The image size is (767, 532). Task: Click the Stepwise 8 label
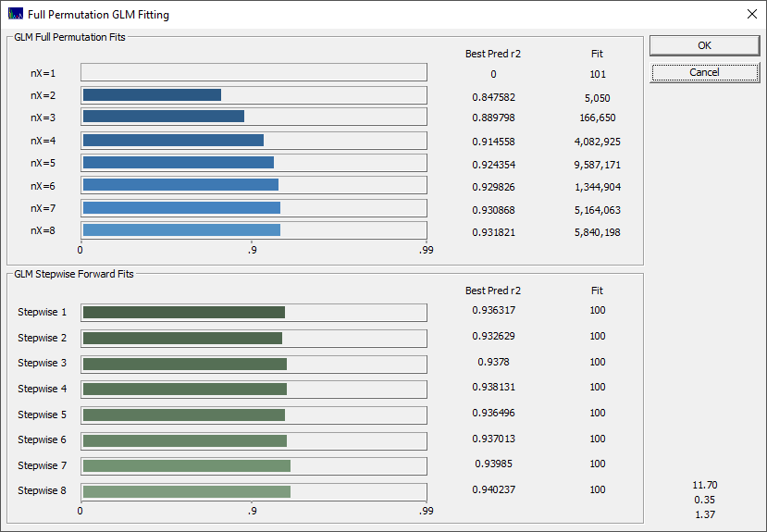coord(42,490)
